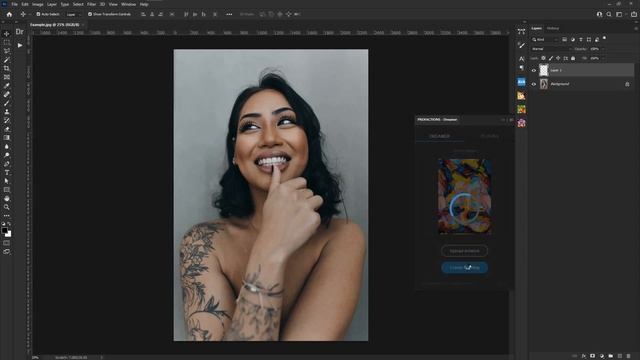Select the Hand tool
The width and height of the screenshot is (640, 360).
pyautogui.click(x=7, y=198)
